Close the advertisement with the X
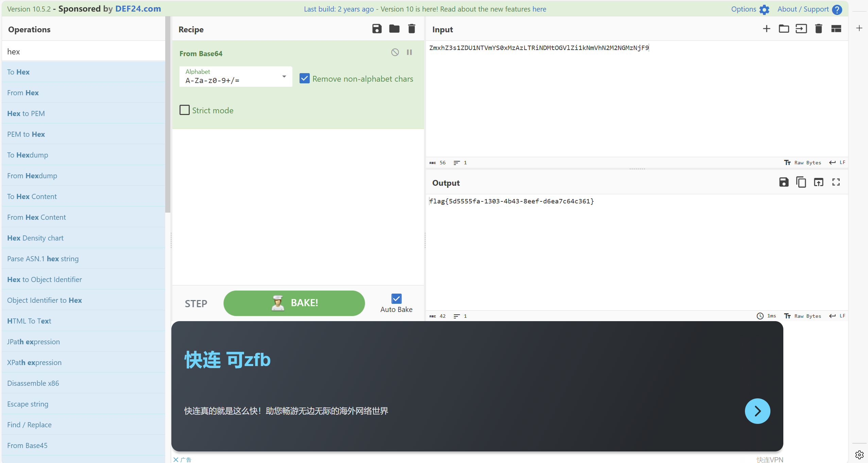Viewport: 868px width, 463px height. tap(176, 460)
